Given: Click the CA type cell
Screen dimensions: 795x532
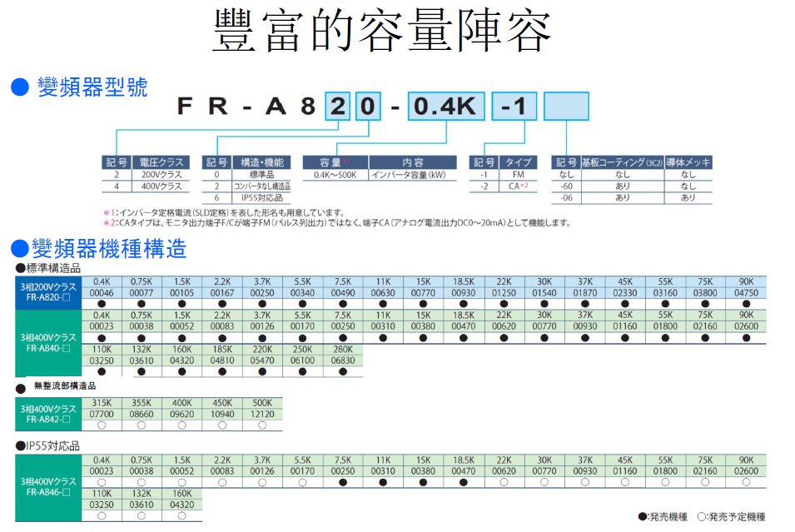Looking at the screenshot, I should tap(518, 186).
